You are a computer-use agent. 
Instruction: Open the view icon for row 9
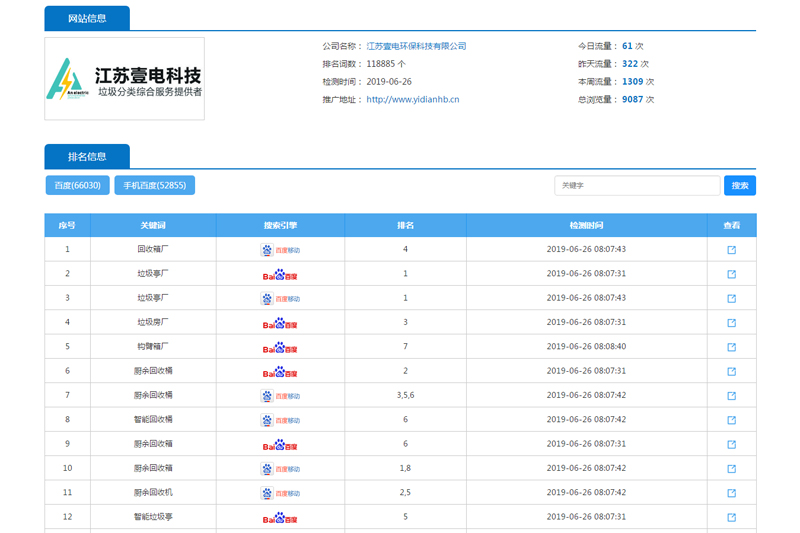pyautogui.click(x=731, y=444)
